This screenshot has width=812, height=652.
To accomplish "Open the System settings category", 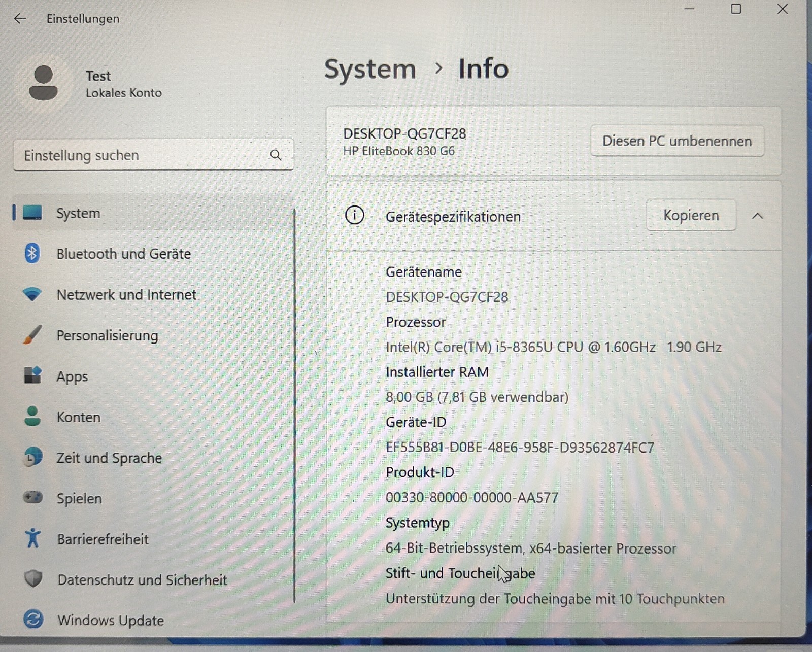I will pos(153,213).
